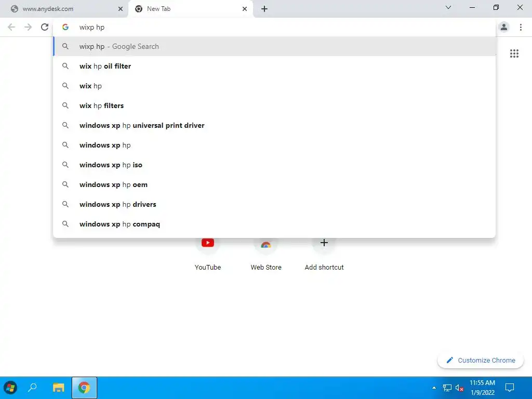Choose 'windows xp hp universal print driver'

click(x=274, y=125)
